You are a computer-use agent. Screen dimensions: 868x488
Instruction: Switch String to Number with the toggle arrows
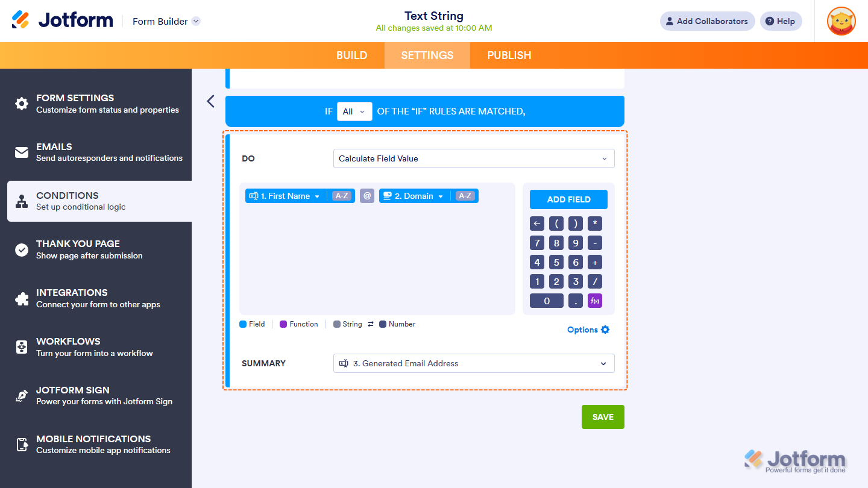[x=370, y=324]
